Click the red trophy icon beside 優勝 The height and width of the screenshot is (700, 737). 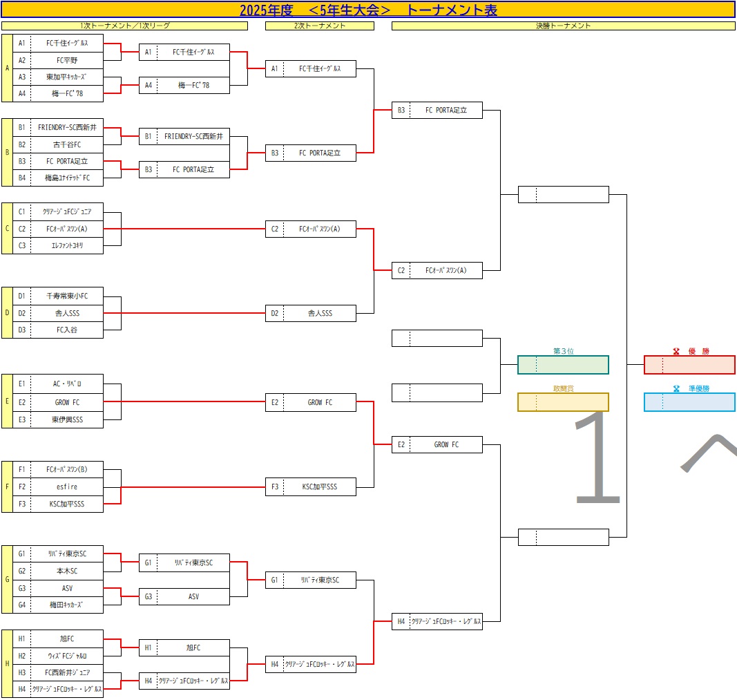[x=676, y=351]
